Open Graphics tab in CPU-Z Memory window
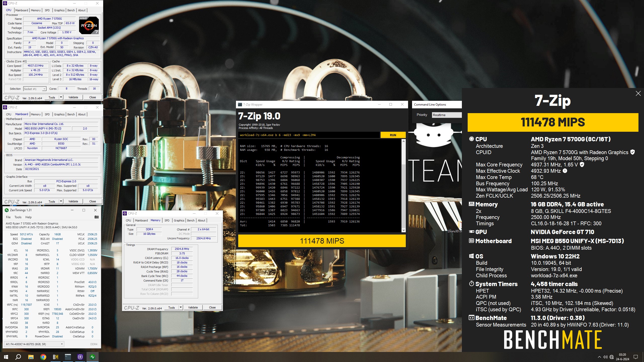Screen dimensions: 644x362 179,220
